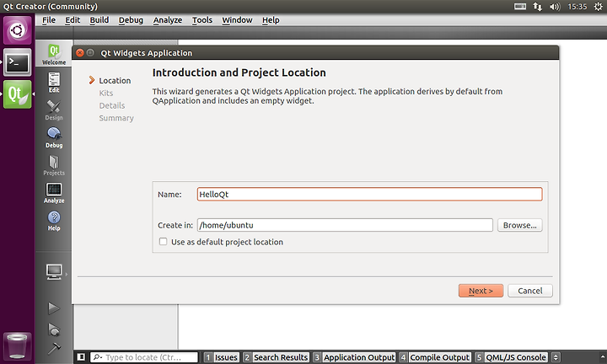This screenshot has width=607, height=364.
Task: Open the Build menu
Action: tap(99, 19)
